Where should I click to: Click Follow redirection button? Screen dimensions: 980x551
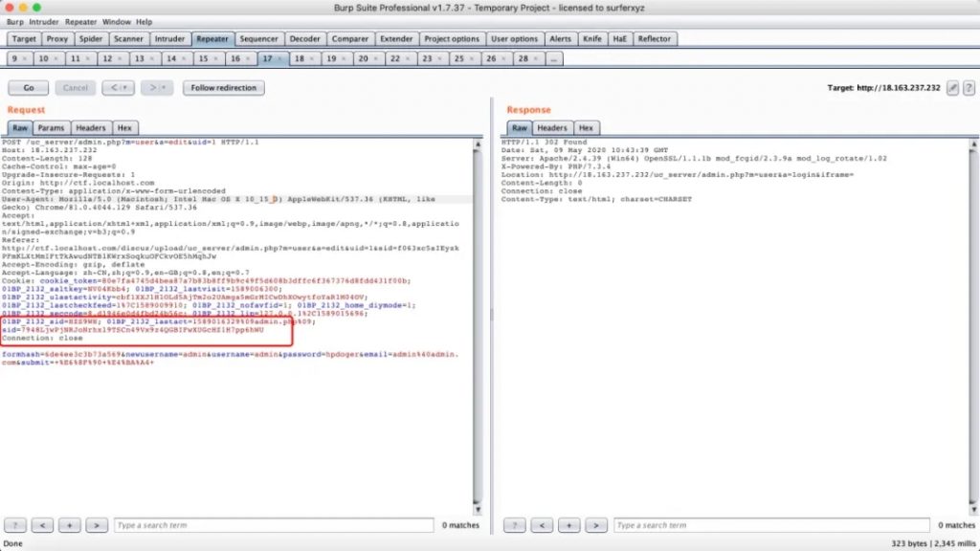[x=224, y=88]
